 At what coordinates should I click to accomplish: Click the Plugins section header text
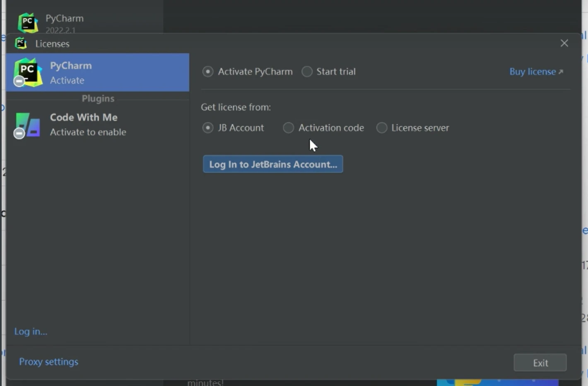point(98,99)
